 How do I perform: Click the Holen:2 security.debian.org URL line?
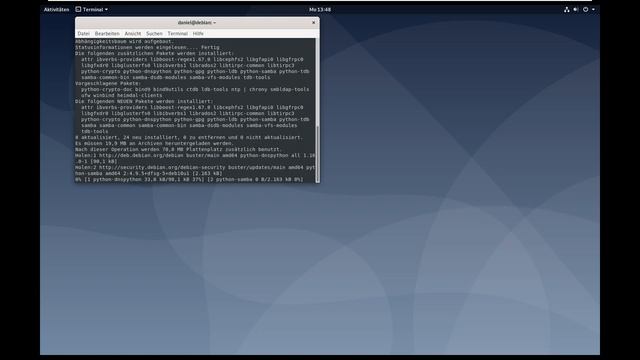click(195, 167)
